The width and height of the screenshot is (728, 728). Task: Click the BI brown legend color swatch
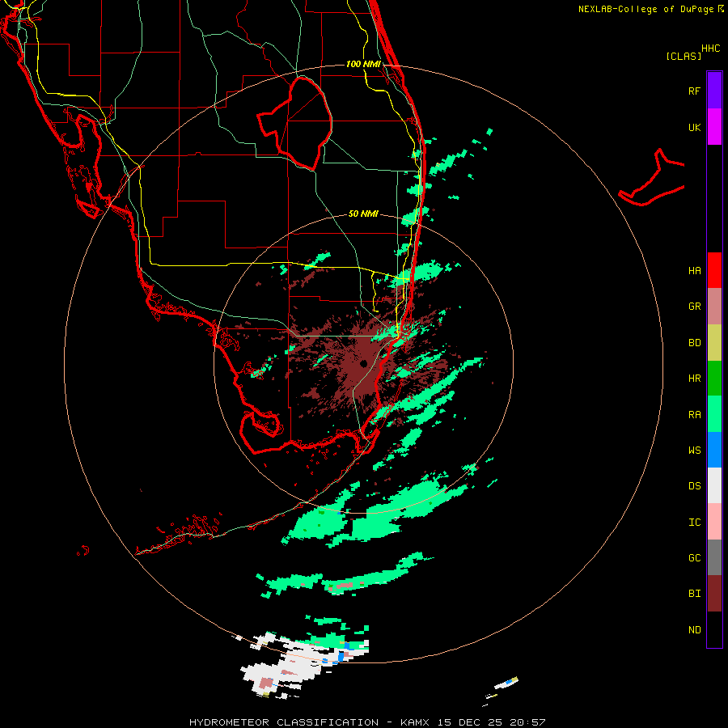pos(714,594)
